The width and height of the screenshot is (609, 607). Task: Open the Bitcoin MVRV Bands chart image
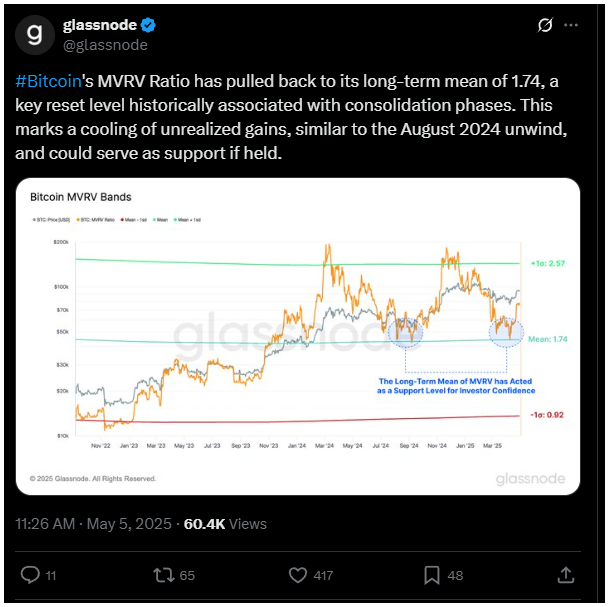point(298,336)
